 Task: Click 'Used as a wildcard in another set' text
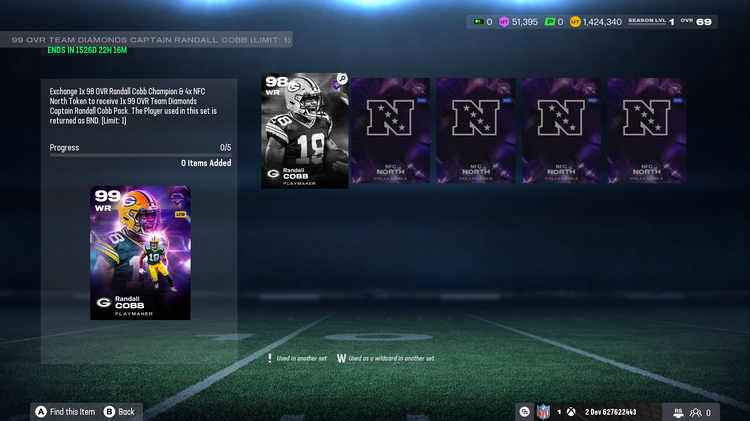coord(391,358)
